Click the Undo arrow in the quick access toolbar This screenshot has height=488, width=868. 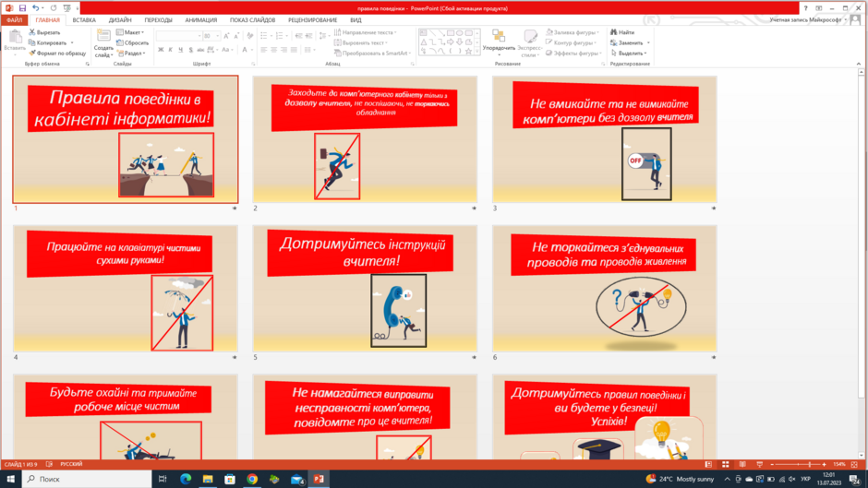click(35, 8)
